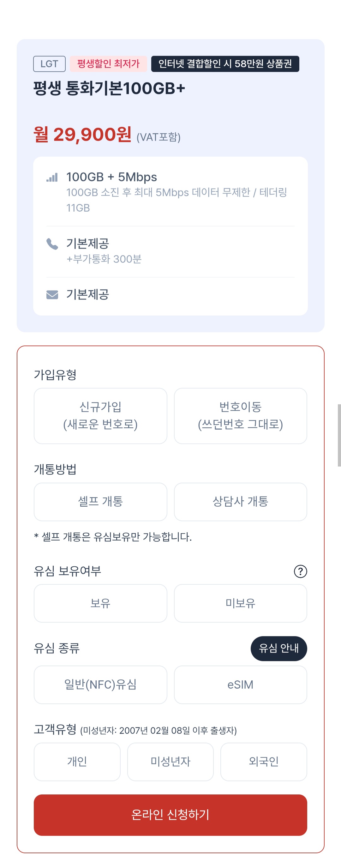The height and width of the screenshot is (868, 341).
Task: Select 번호이동 (쓰던번호 그대로) option
Action: coord(240,416)
